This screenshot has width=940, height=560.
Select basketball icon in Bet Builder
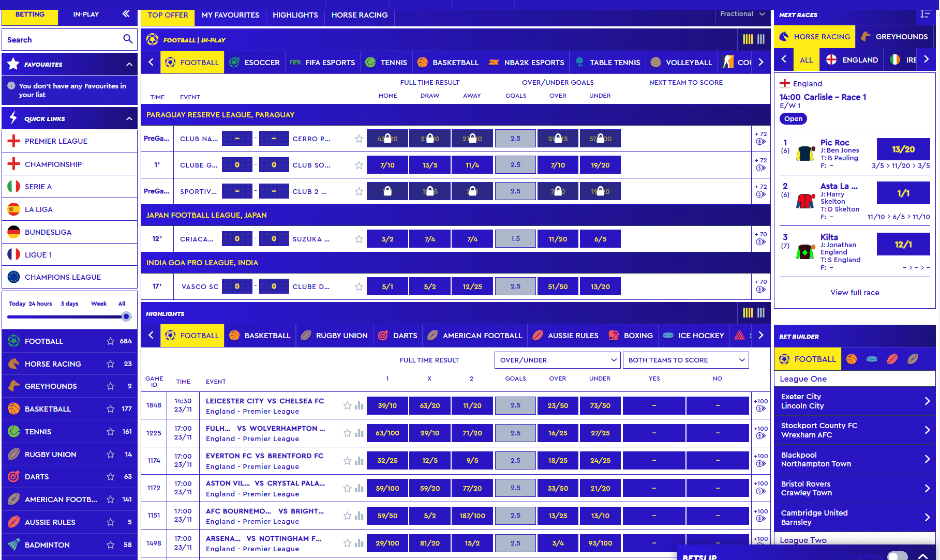click(852, 359)
